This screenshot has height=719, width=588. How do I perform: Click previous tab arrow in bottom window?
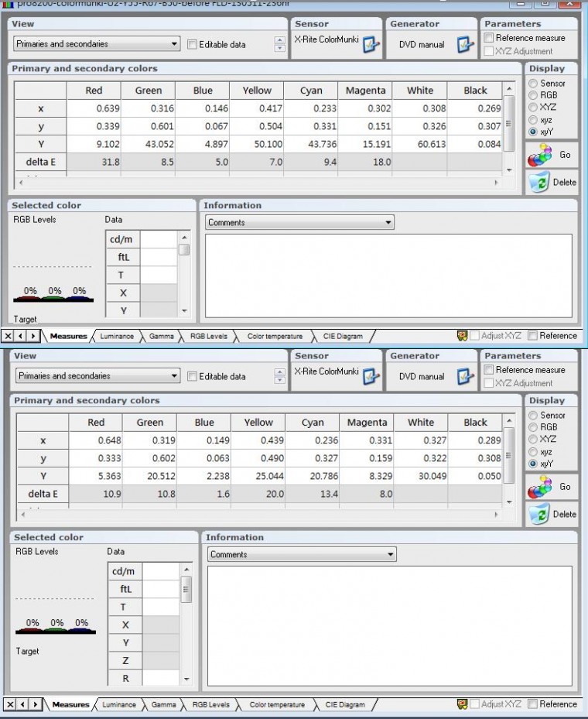(x=22, y=704)
